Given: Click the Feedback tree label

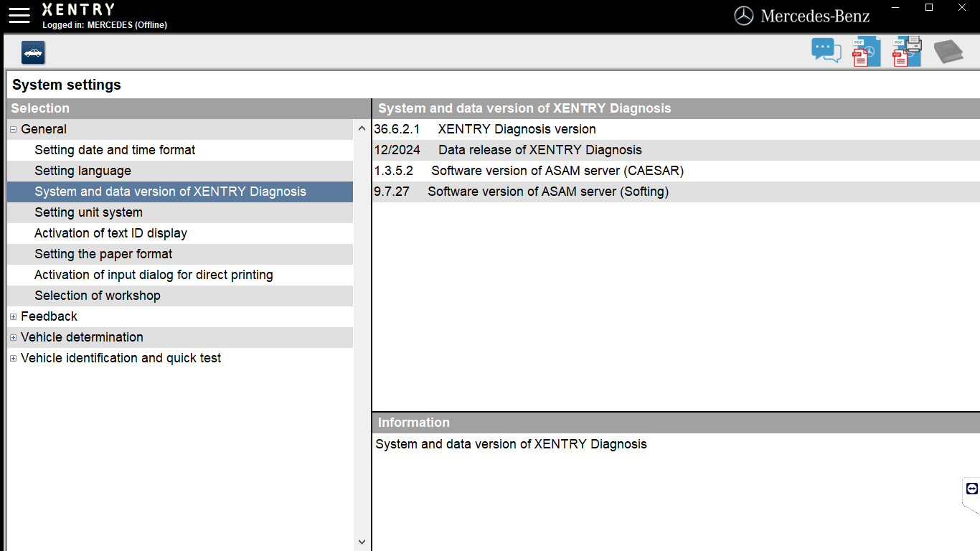Looking at the screenshot, I should pos(49,316).
